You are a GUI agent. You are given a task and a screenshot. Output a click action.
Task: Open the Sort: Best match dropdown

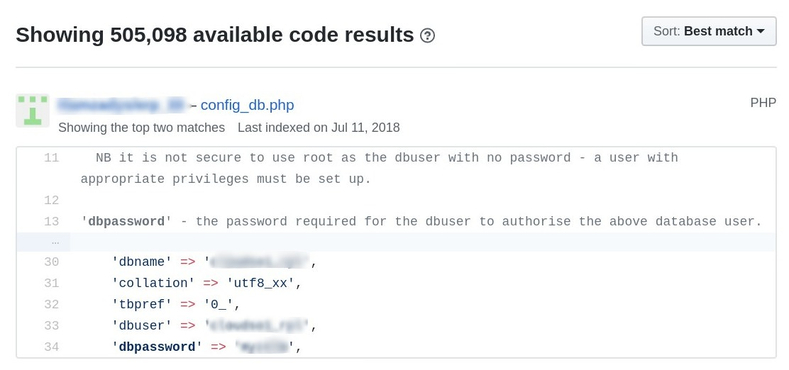click(x=708, y=31)
